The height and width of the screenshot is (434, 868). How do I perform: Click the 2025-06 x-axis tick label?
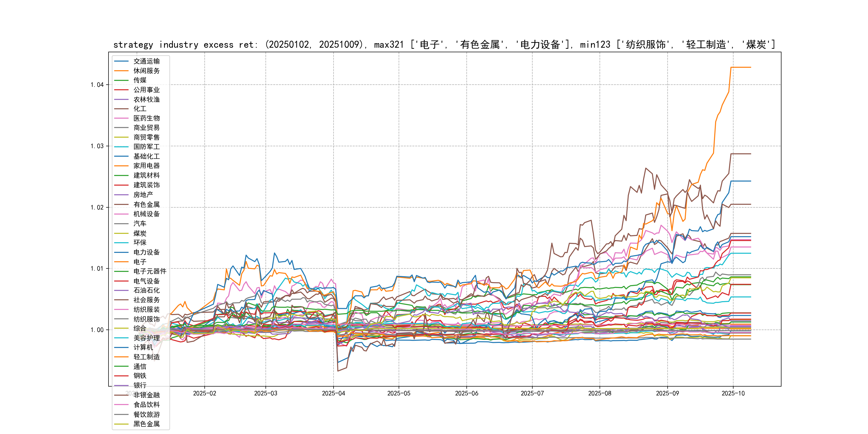pos(466,394)
